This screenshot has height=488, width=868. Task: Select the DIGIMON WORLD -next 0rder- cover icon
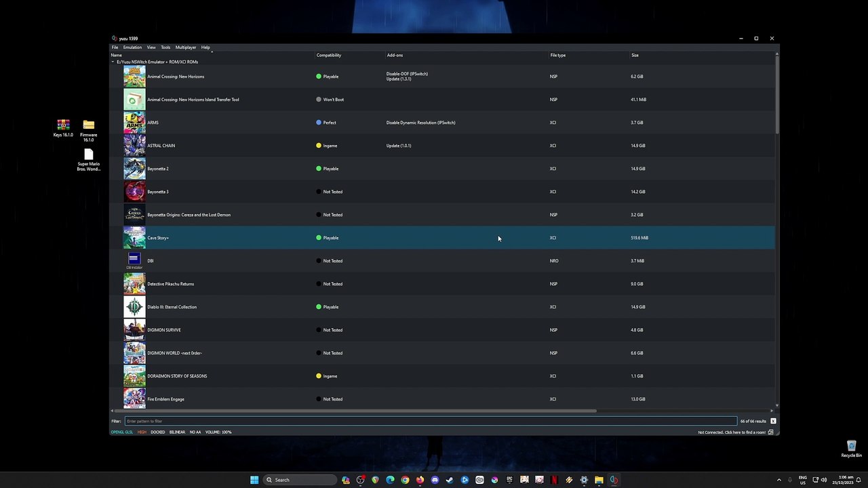click(134, 353)
